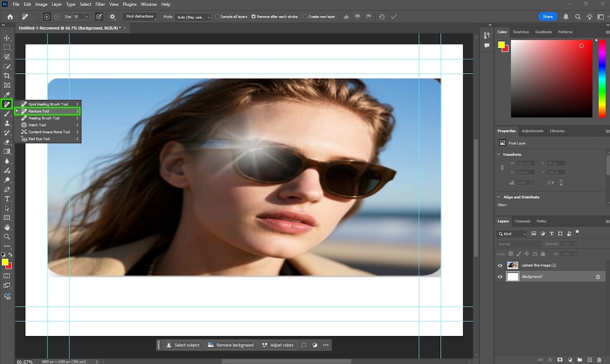Viewport: 610px width, 364px height.
Task: Uncheck Remove after each stroke
Action: [254, 17]
